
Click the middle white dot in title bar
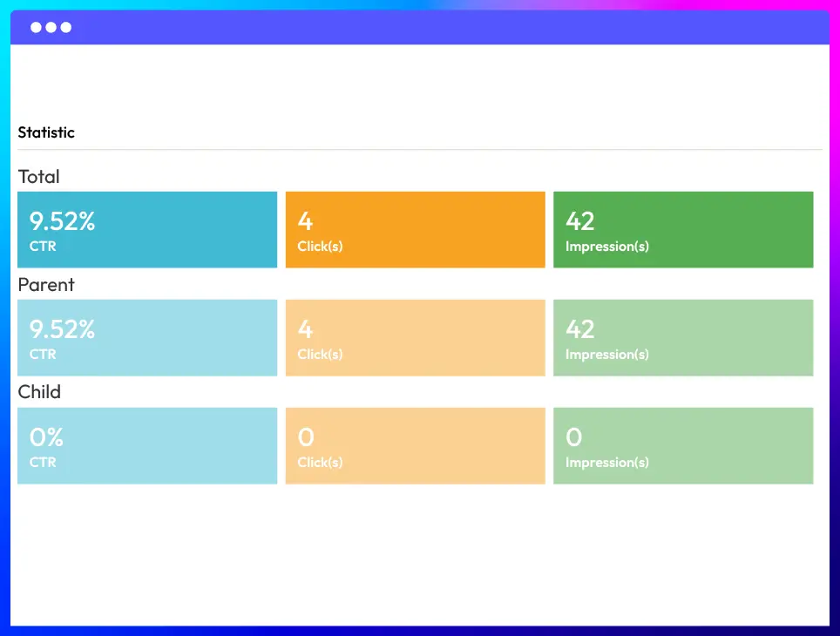pos(51,28)
